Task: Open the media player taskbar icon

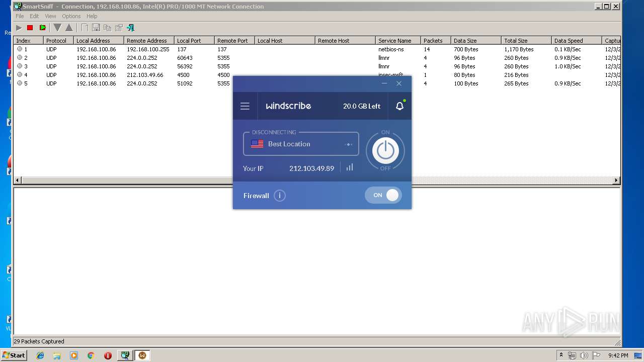Action: [x=74, y=355]
